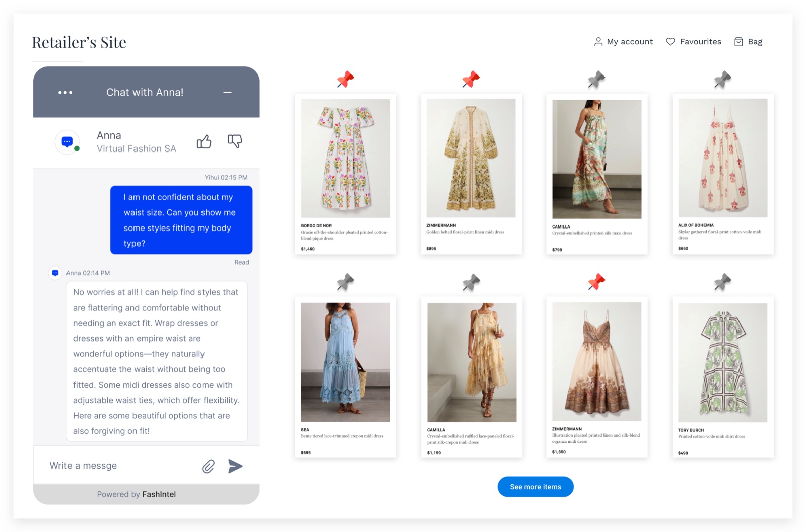The height and width of the screenshot is (532, 806).
Task: Unpin the Zimmermann golden belted linen dress
Action: click(x=471, y=80)
